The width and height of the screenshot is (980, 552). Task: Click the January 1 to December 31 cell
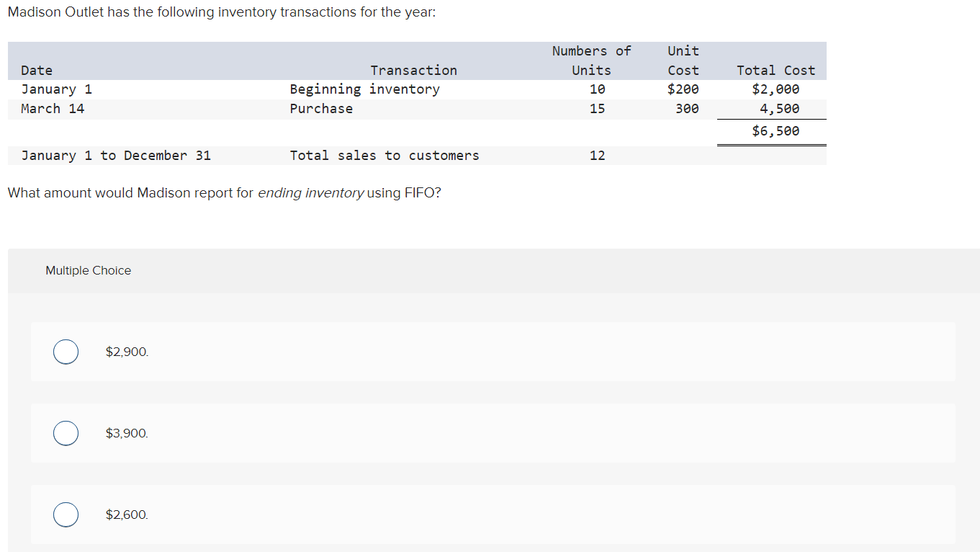[116, 156]
